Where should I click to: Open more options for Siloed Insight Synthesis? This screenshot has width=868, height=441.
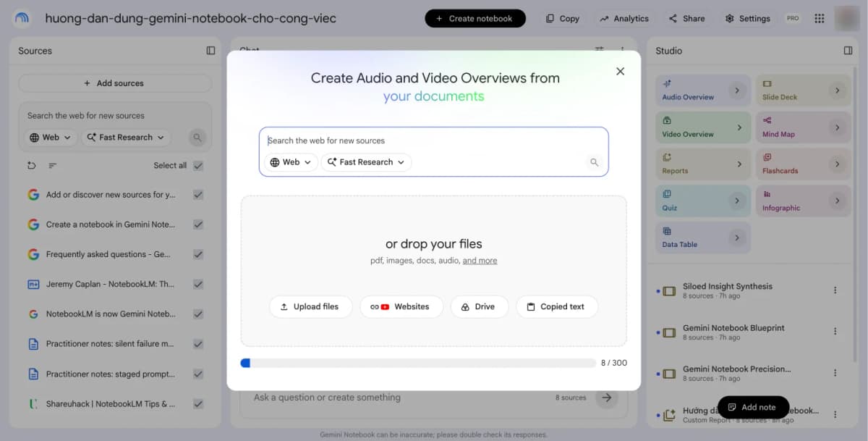tap(835, 290)
